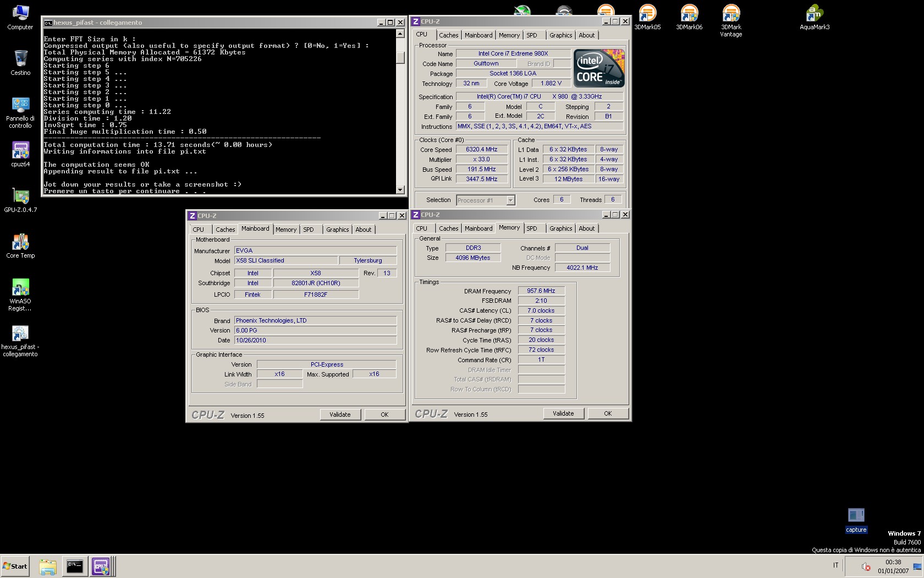The width and height of the screenshot is (924, 578).
Task: Open Mainboard tab in top-right CPU-Z window
Action: click(479, 35)
